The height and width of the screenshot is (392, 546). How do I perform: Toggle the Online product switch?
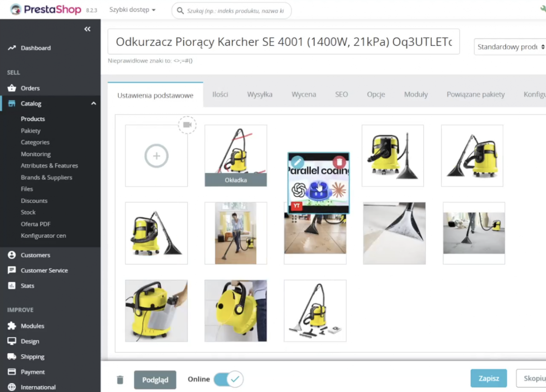point(228,379)
